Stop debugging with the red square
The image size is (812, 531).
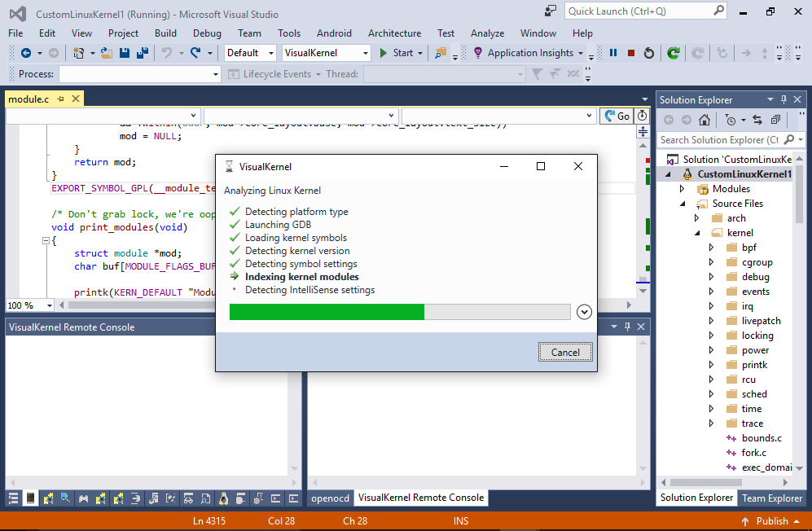[x=631, y=53]
